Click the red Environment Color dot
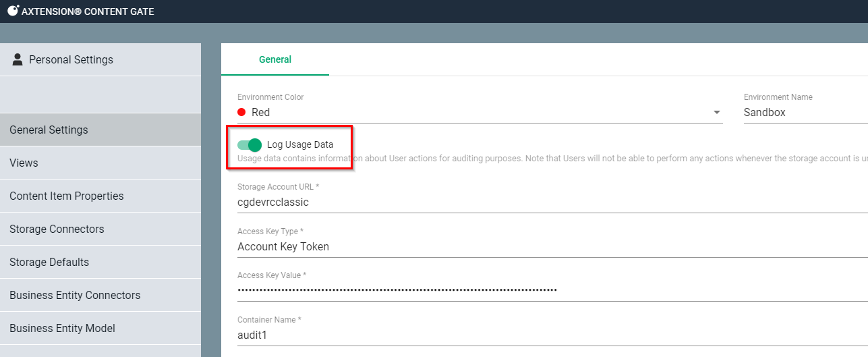This screenshot has width=868, height=357. [x=241, y=113]
